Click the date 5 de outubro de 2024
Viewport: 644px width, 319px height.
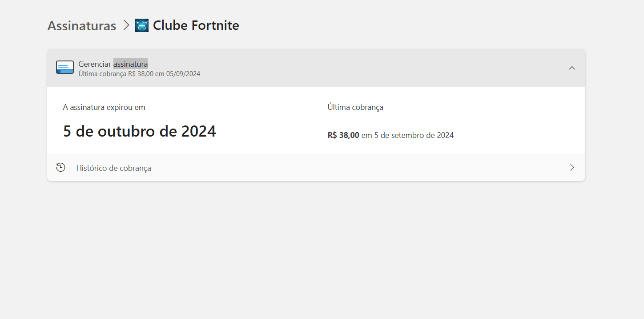(140, 131)
